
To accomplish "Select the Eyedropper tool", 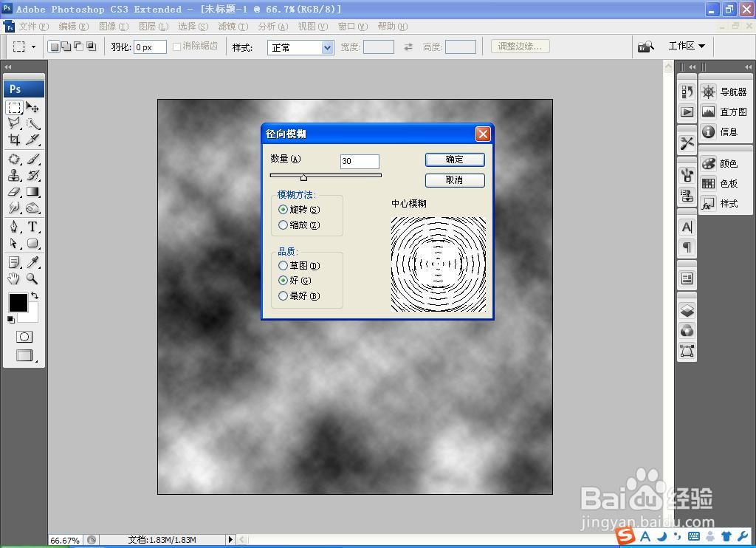I will (x=32, y=262).
